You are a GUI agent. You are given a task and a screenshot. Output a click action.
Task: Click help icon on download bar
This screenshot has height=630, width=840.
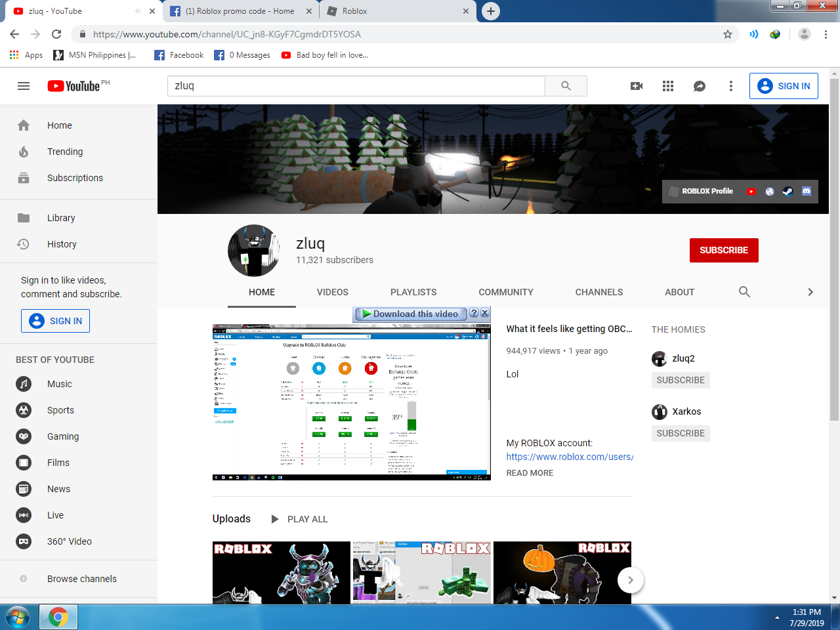[x=474, y=314]
